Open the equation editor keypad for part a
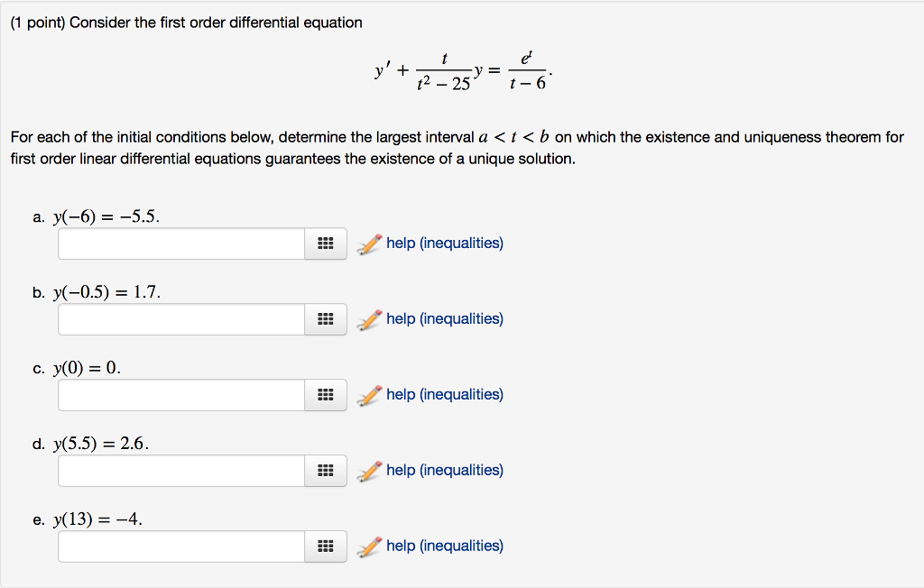This screenshot has height=588, width=924. [327, 243]
